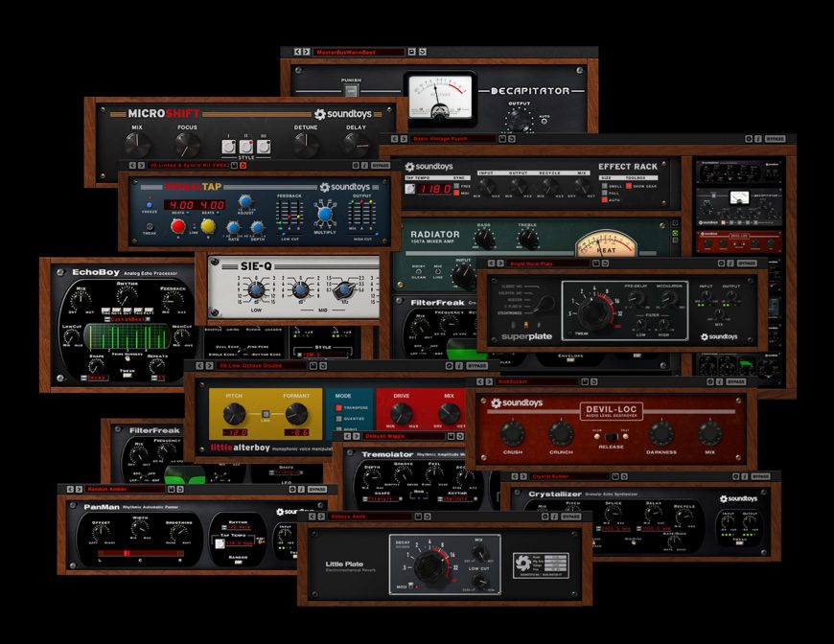The width and height of the screenshot is (834, 644).
Task: Click the Decapitator thumbnail in Effect Rack toolbox
Action: (739, 207)
